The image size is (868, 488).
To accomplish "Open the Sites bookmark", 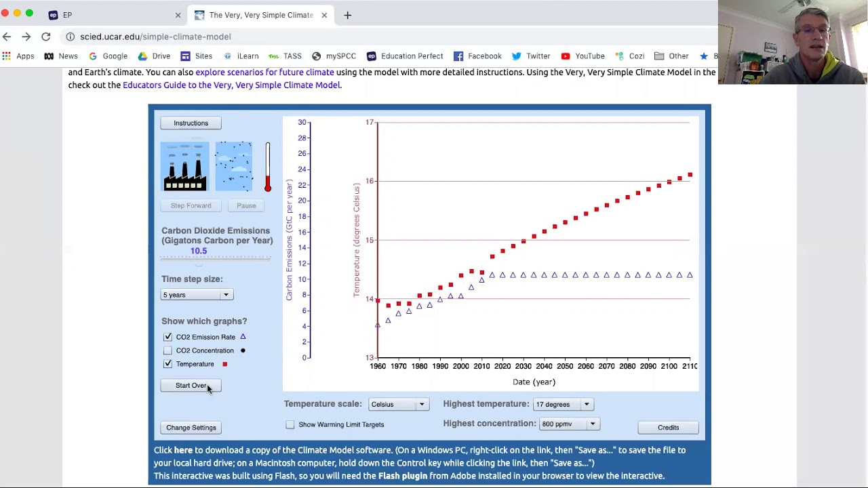I will coord(197,56).
